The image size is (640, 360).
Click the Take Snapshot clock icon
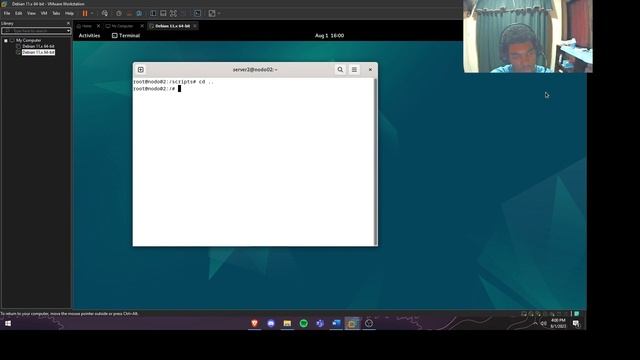(119, 13)
